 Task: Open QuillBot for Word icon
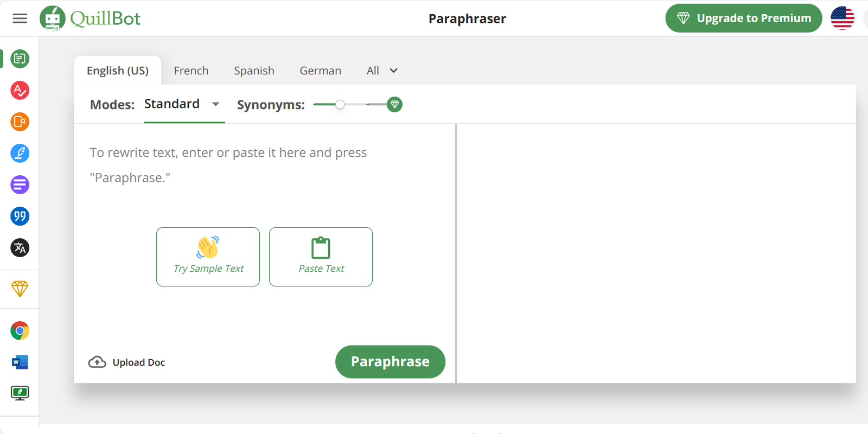click(20, 362)
